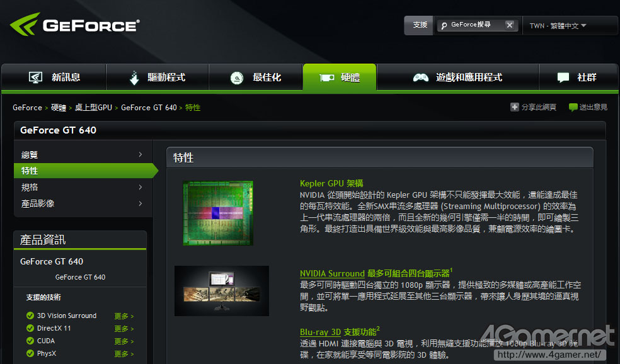
Task: Click the 產品資訊 panel heading
Action: pyautogui.click(x=43, y=240)
